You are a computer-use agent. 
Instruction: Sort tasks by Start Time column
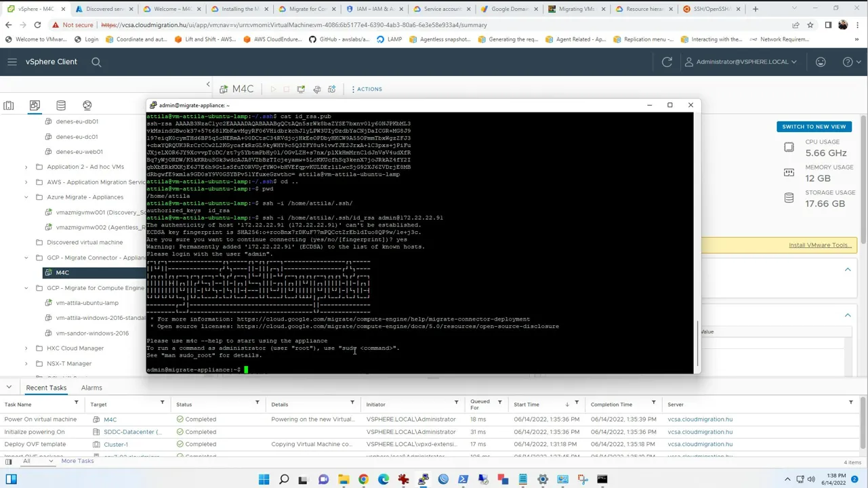tap(526, 405)
